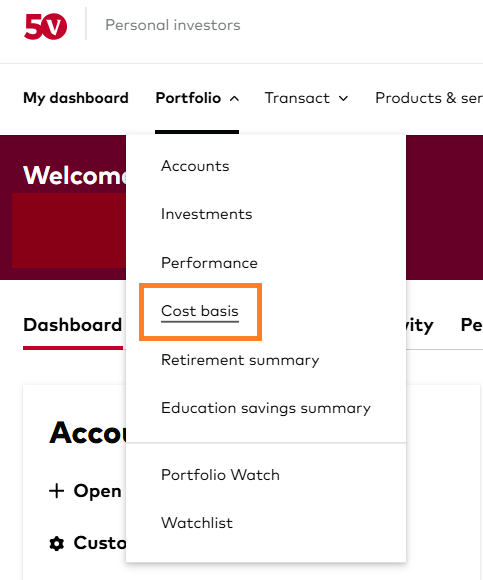This screenshot has height=580, width=483.
Task: Open Investments in the dropdown
Action: point(207,214)
